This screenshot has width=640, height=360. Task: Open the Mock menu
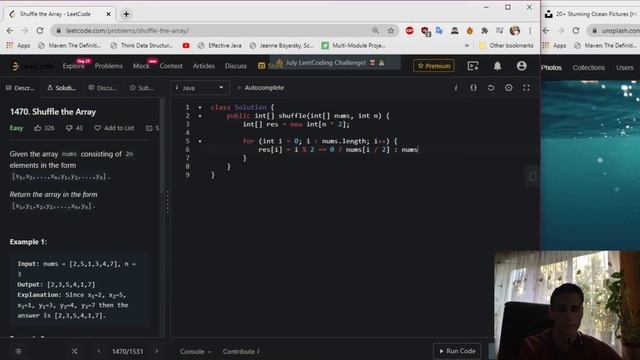(141, 66)
